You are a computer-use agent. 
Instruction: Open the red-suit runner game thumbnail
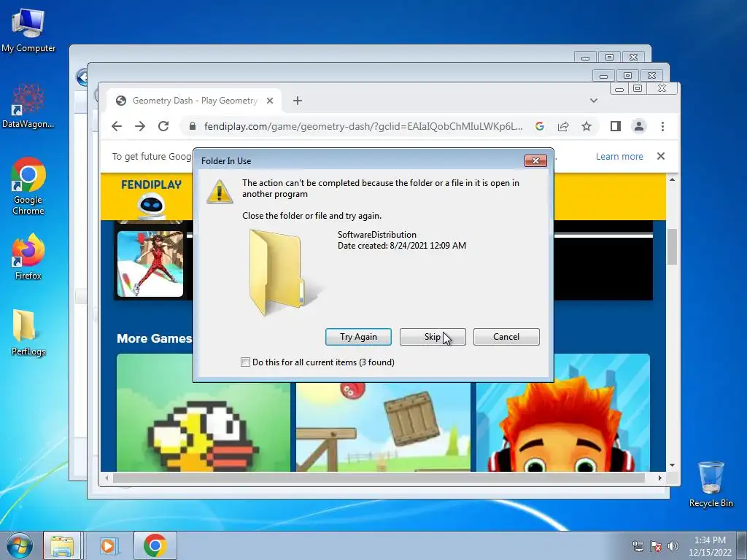pyautogui.click(x=150, y=264)
